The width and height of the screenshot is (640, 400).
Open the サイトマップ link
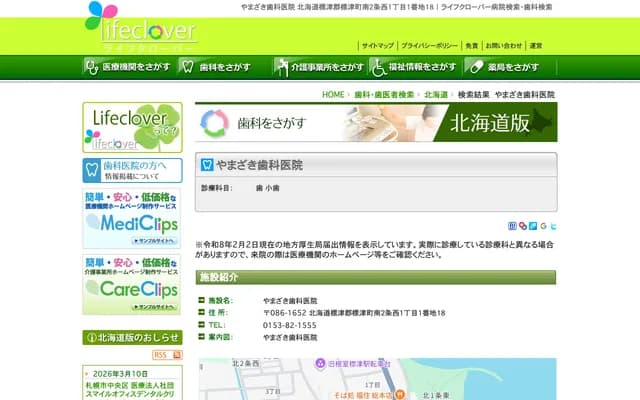tap(378, 46)
